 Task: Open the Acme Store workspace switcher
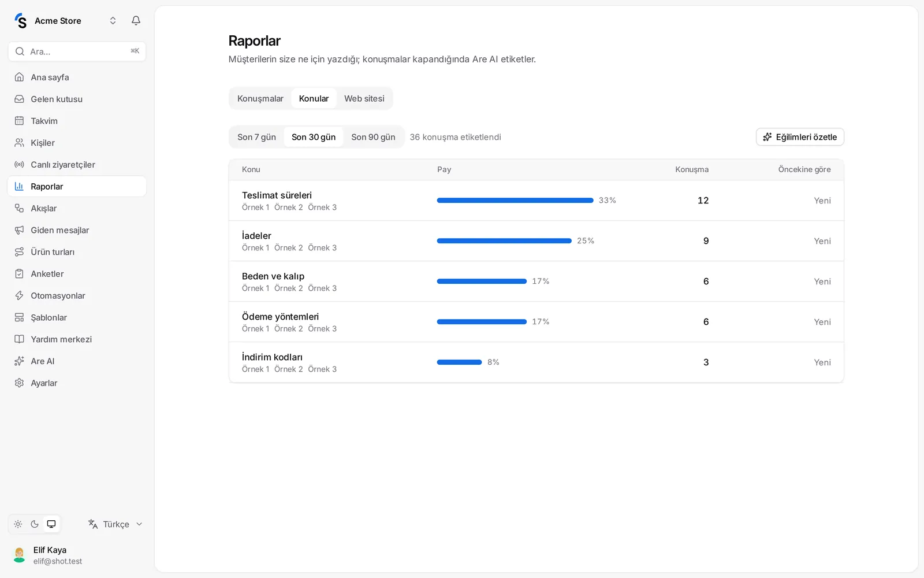[65, 21]
